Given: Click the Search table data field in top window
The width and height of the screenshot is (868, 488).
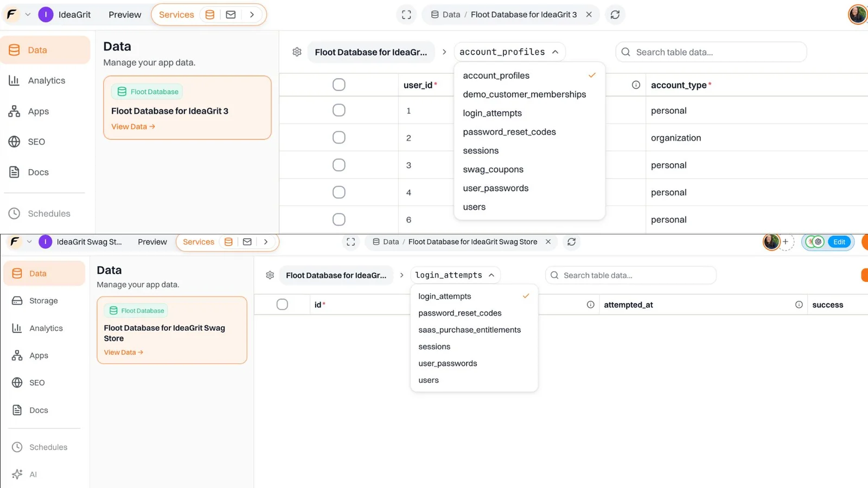Looking at the screenshot, I should (x=711, y=52).
